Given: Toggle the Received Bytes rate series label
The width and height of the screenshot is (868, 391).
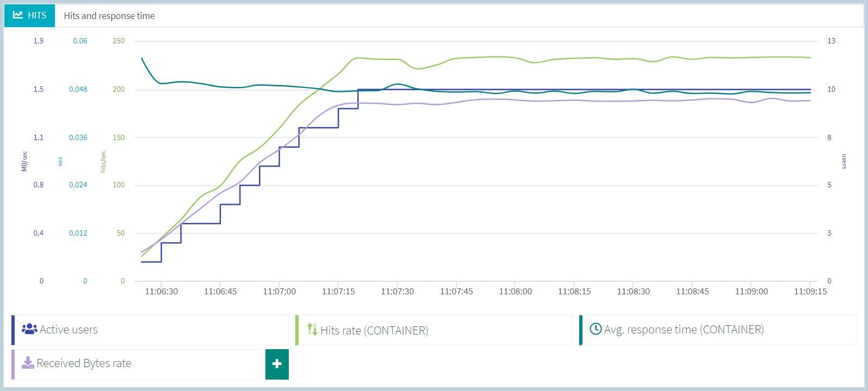Looking at the screenshot, I should pos(84,363).
